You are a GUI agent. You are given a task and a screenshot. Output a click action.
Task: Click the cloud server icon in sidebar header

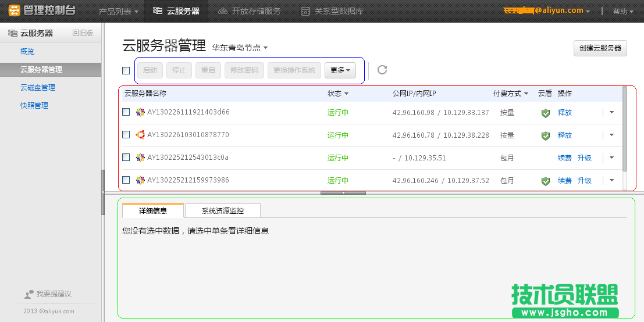13,33
